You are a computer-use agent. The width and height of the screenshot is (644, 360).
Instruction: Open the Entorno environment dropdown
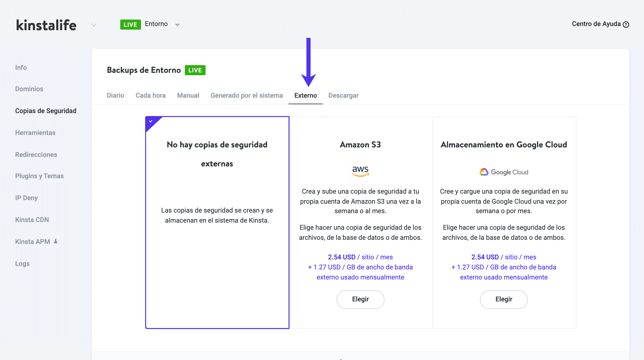[177, 25]
